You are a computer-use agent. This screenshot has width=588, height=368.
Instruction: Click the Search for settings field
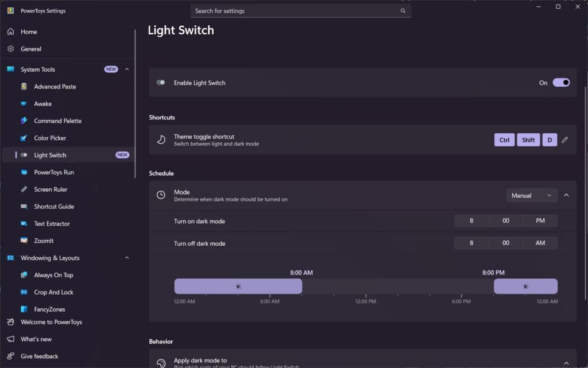point(296,11)
